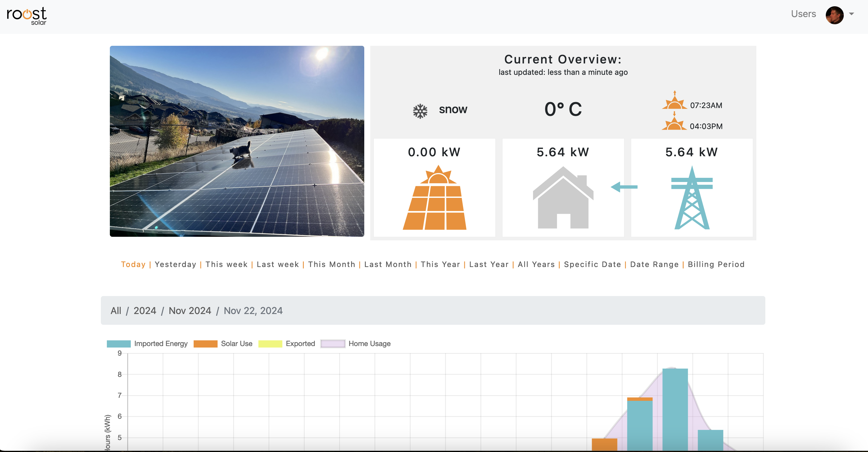The image size is (868, 452).
Task: Click the Imported Energy legend label
Action: pyautogui.click(x=161, y=343)
